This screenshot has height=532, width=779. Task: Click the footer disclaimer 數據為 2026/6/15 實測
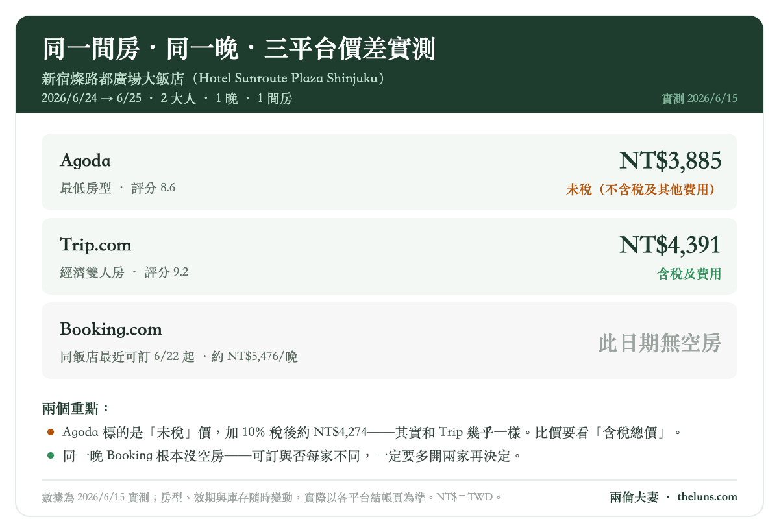271,498
